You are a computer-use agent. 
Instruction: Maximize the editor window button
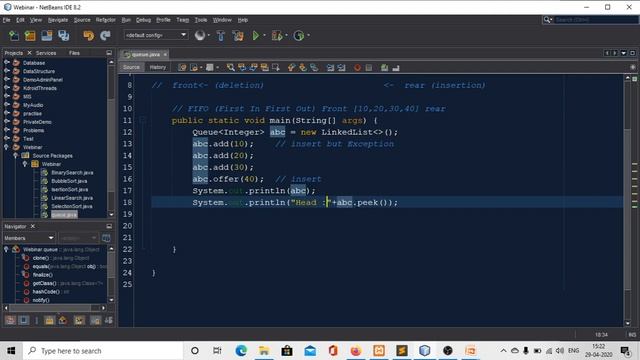click(633, 53)
